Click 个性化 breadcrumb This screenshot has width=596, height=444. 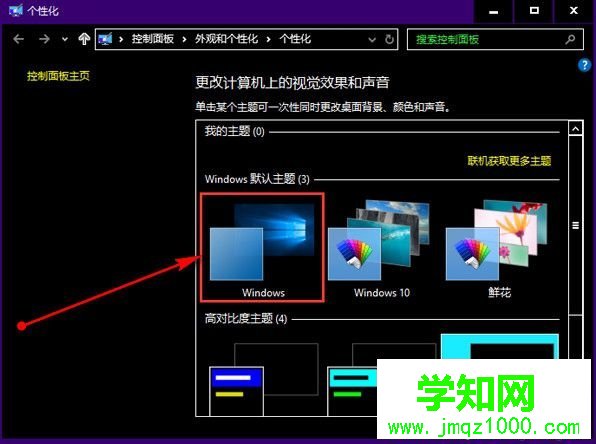pyautogui.click(x=295, y=39)
